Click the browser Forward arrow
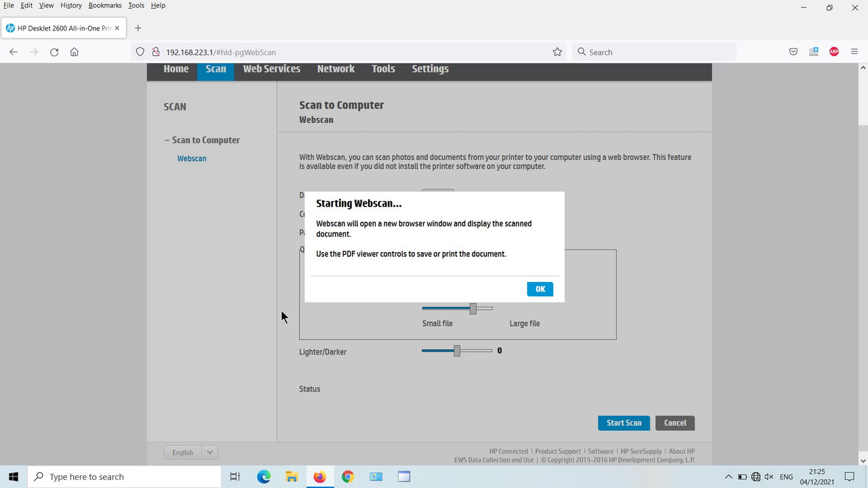This screenshot has width=868, height=488. pyautogui.click(x=34, y=52)
